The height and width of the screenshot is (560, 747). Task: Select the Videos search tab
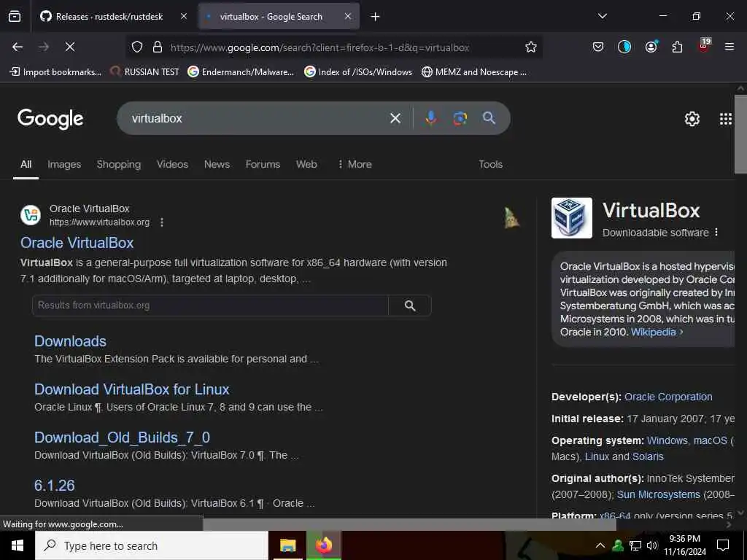[x=172, y=164]
